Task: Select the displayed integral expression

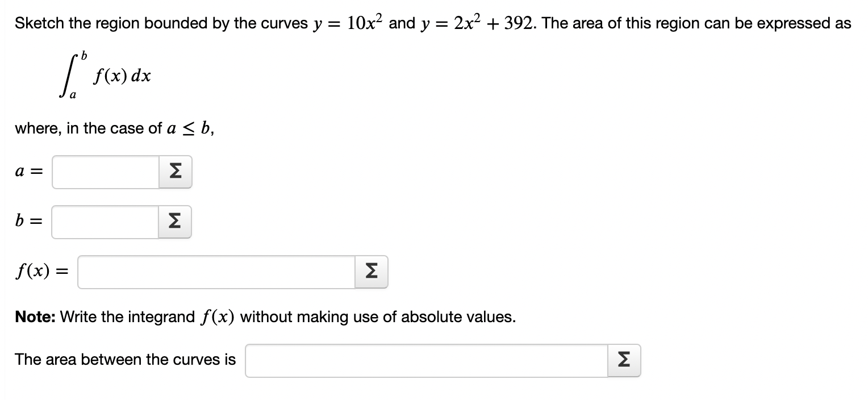Action: pos(102,76)
